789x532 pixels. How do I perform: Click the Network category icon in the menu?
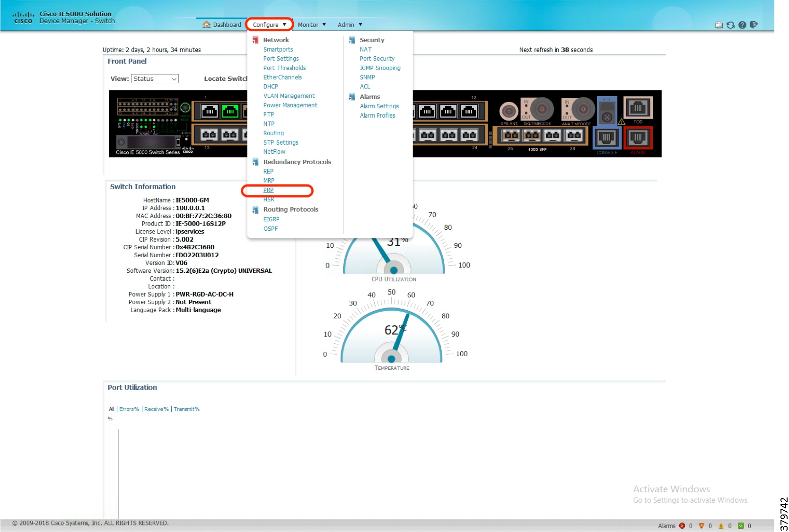pos(255,40)
